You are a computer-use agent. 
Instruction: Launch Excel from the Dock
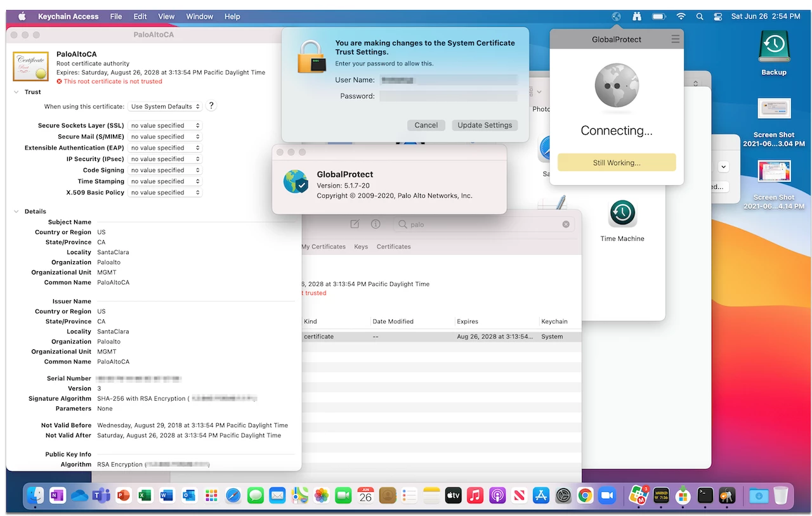[145, 495]
